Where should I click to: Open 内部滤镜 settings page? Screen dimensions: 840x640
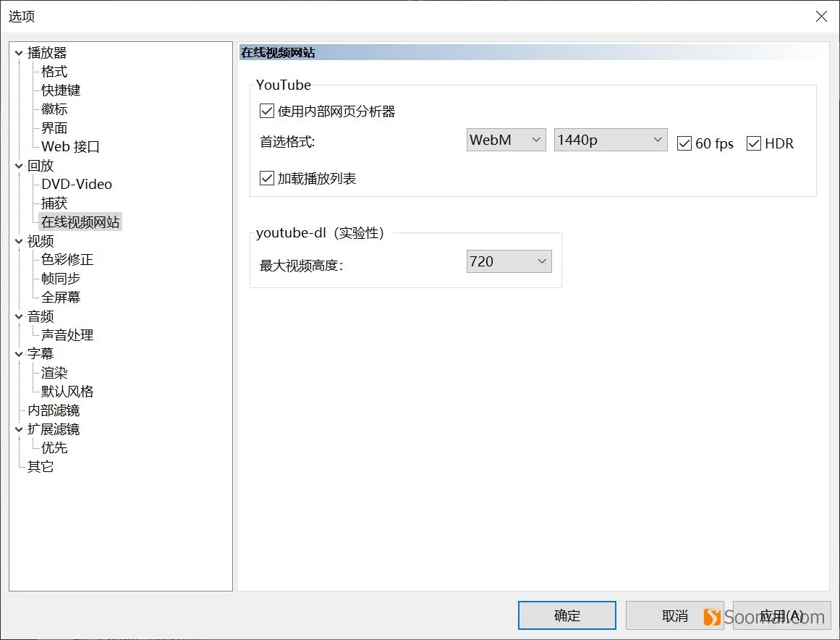coord(54,410)
